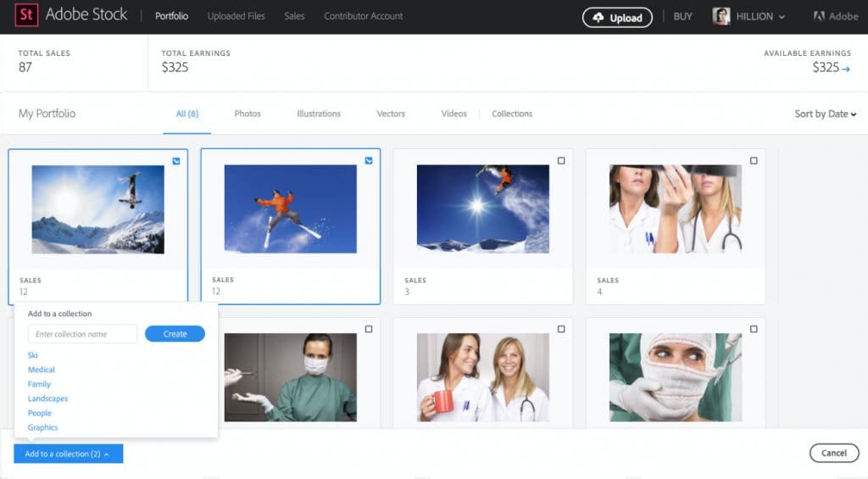Uncheck the first ski photo checkbox
868x479 pixels.
pos(176,161)
